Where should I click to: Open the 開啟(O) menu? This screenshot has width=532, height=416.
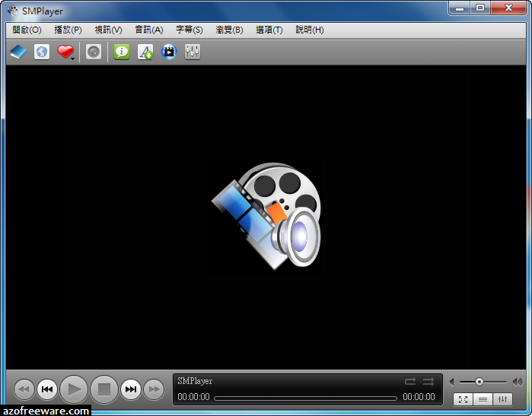tap(27, 30)
